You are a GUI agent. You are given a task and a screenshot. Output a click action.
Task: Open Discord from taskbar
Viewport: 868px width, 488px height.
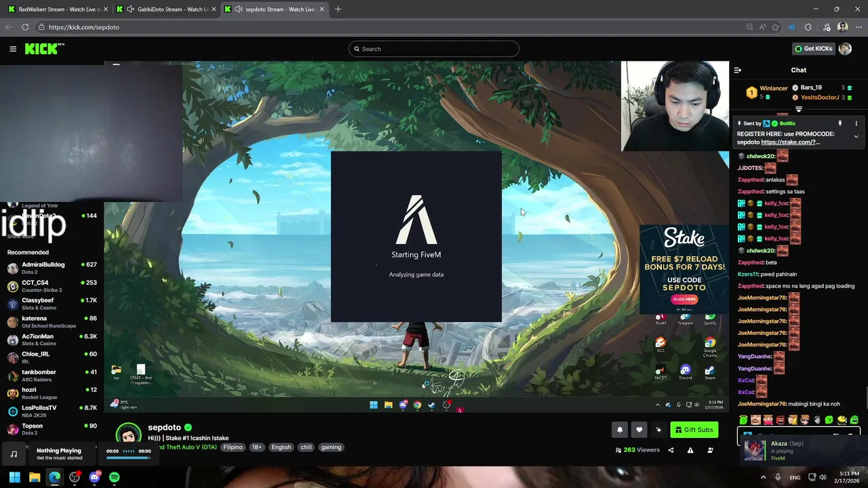pyautogui.click(x=94, y=477)
